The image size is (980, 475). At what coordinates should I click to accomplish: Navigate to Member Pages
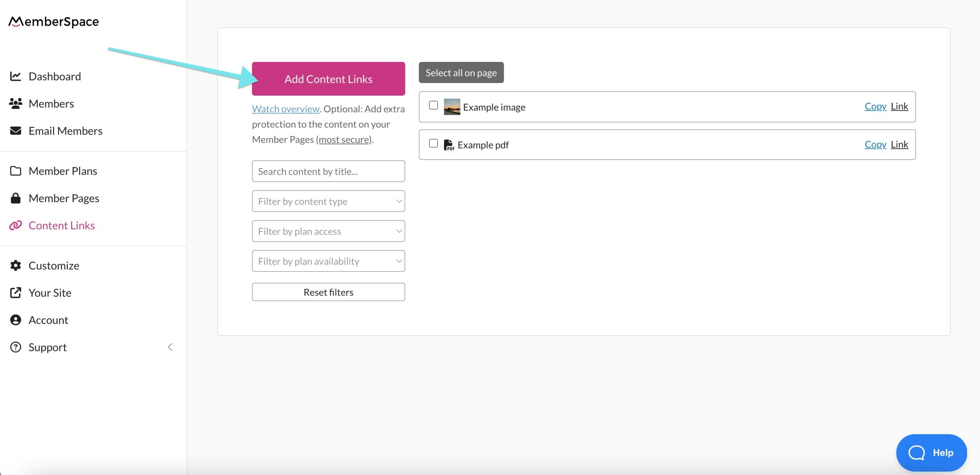click(64, 198)
